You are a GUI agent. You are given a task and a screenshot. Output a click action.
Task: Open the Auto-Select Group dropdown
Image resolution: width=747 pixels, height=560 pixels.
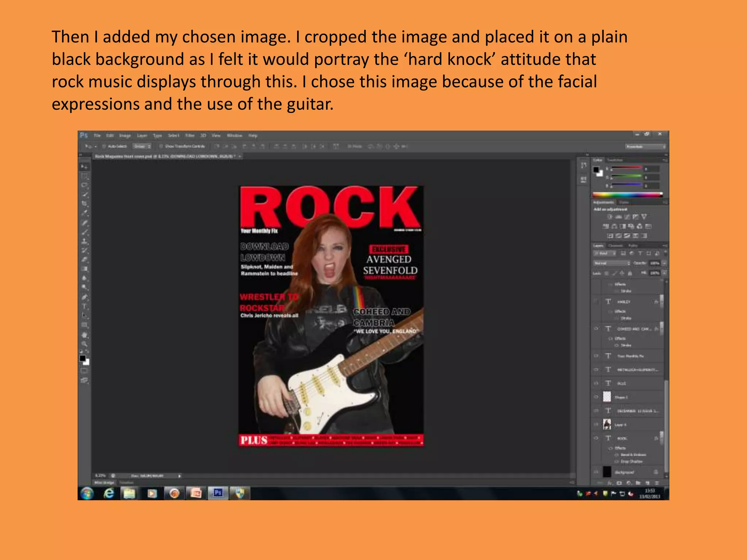(142, 146)
